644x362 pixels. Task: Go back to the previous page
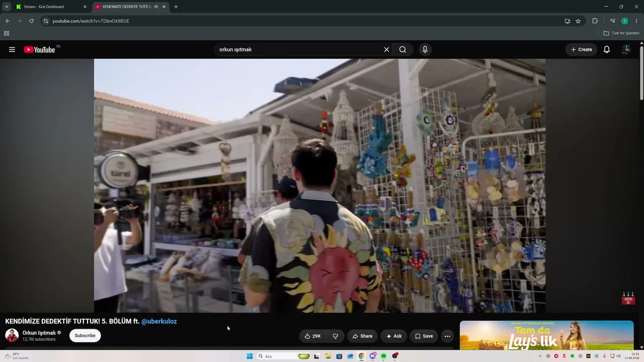click(x=8, y=21)
